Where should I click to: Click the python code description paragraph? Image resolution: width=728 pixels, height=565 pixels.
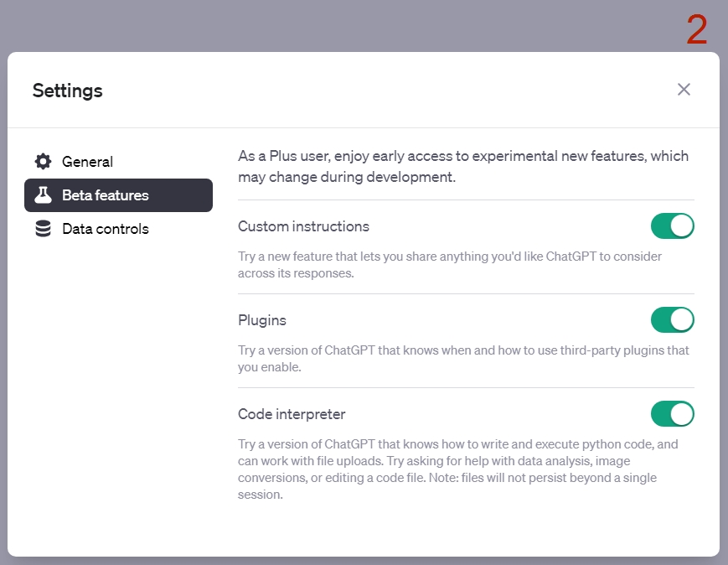pos(457,469)
